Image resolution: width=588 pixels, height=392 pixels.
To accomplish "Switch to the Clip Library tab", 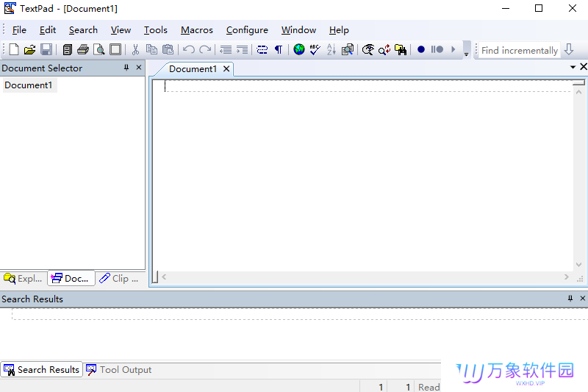I will [120, 278].
